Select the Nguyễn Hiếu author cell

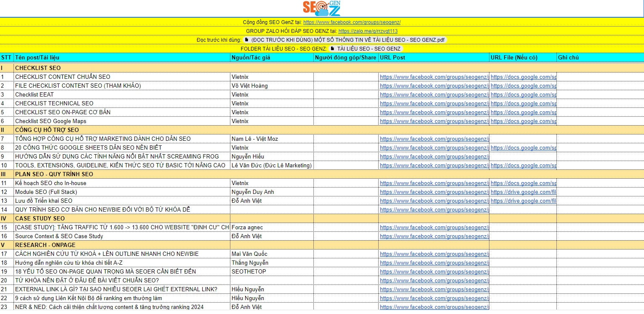pyautogui.click(x=272, y=156)
